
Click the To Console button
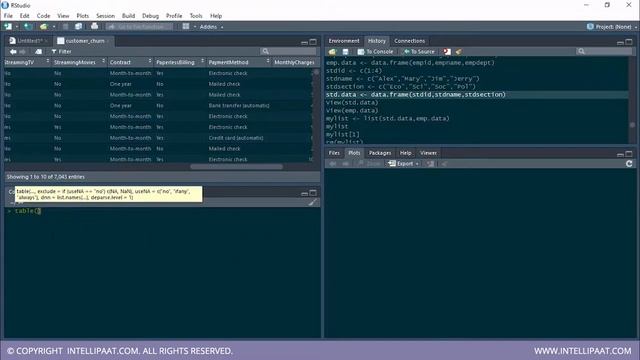[x=375, y=51]
